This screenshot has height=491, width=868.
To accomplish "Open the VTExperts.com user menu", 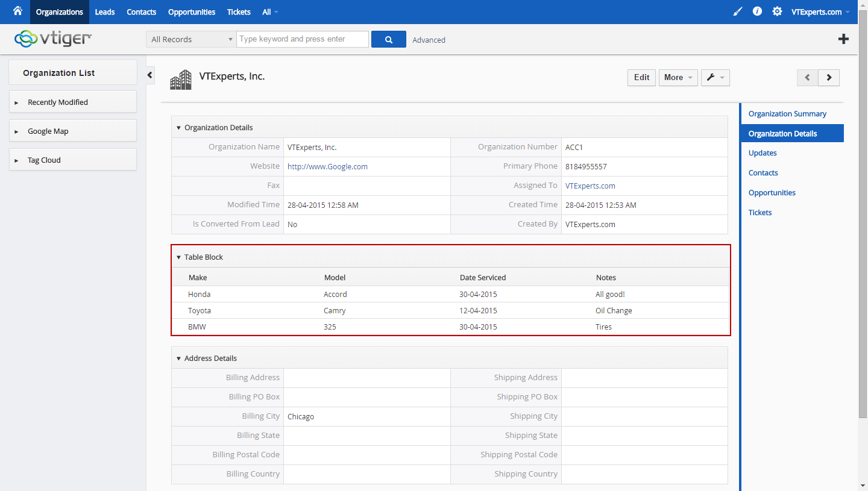I will click(x=820, y=12).
